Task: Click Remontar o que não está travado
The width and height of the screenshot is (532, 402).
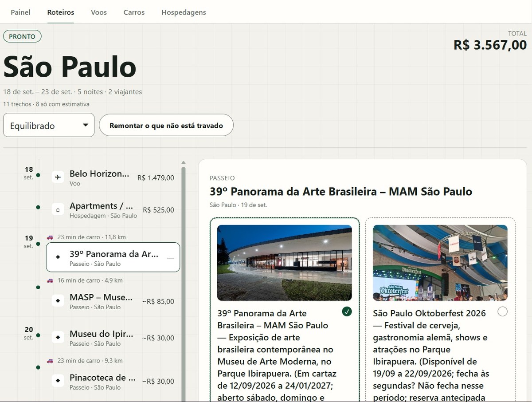Action: click(166, 125)
